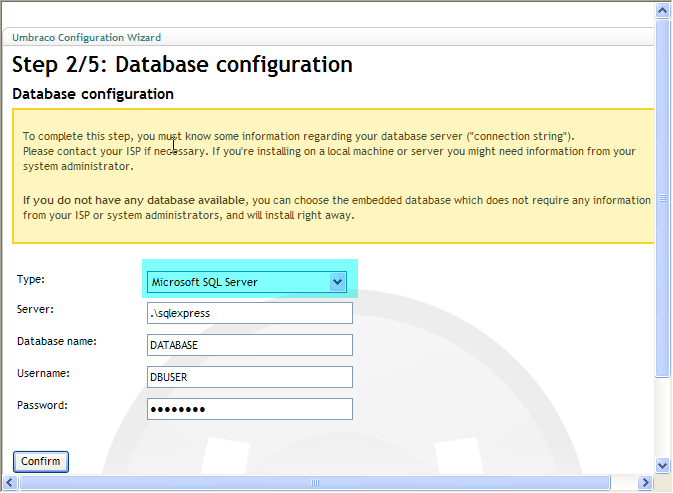The image size is (673, 493).
Task: Click the 'Database configuration' subheading
Action: click(93, 94)
